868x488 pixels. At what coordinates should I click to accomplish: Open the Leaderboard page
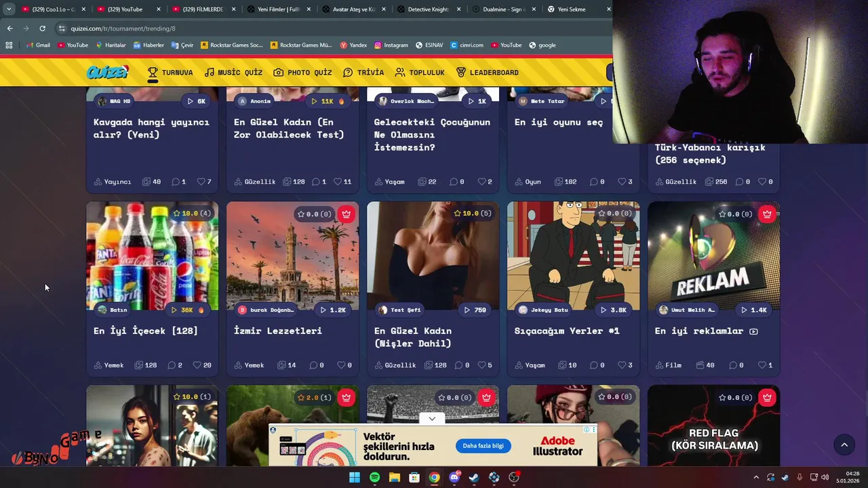tap(487, 73)
